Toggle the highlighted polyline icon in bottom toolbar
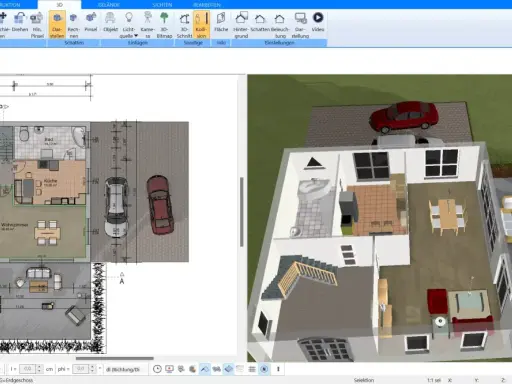512x384 pixels. point(205,369)
